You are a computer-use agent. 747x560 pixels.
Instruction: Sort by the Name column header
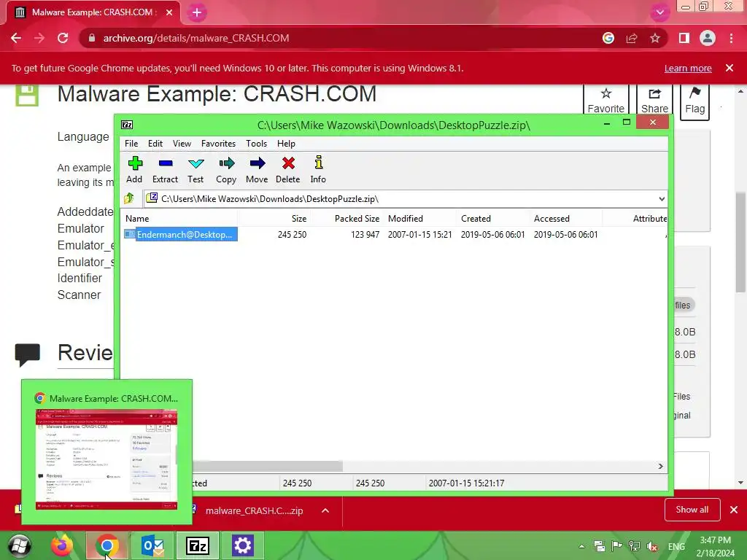179,219
